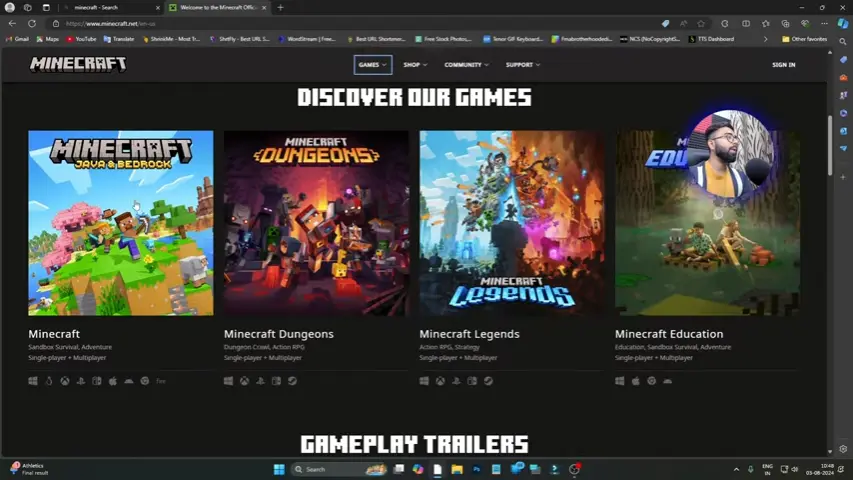Click the Minecraft Dungeons title link
The image size is (853, 480).
click(279, 334)
